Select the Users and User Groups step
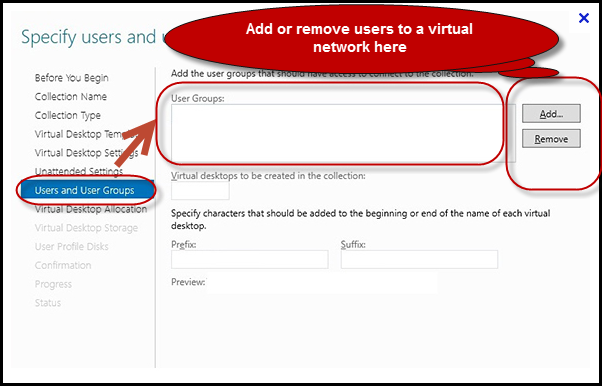This screenshot has width=602, height=386. point(87,190)
